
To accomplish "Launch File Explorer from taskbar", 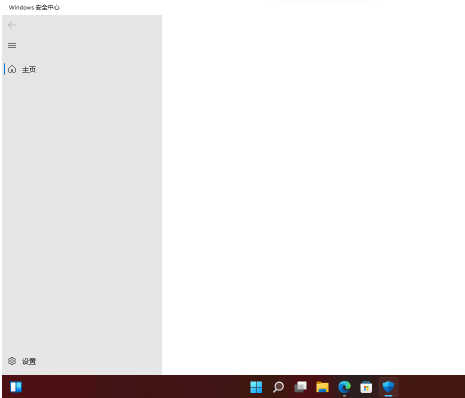I will coord(322,387).
